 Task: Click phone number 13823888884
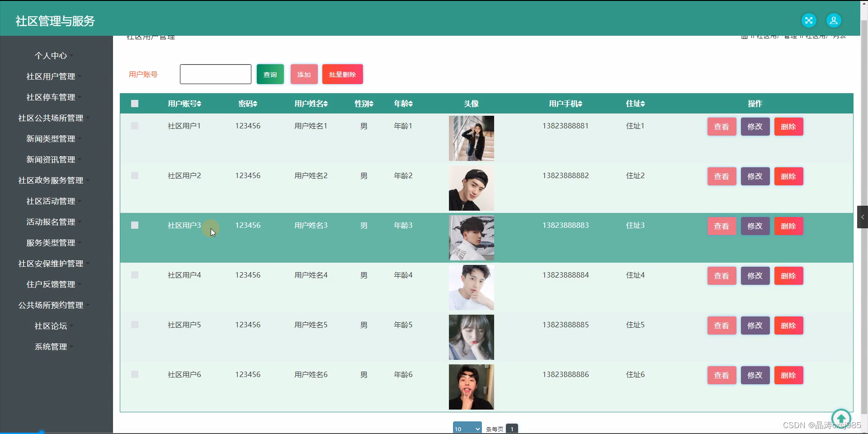566,275
